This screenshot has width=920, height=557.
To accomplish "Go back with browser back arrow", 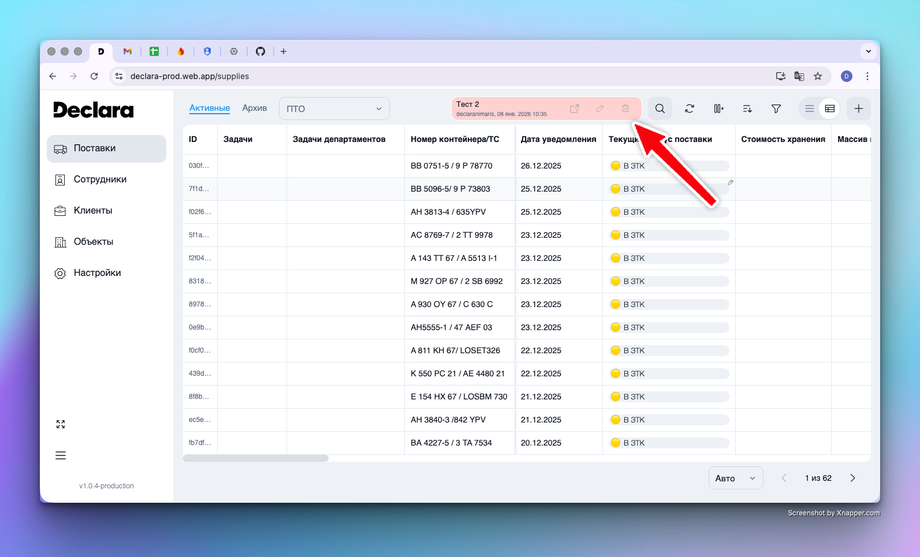I will [x=53, y=76].
